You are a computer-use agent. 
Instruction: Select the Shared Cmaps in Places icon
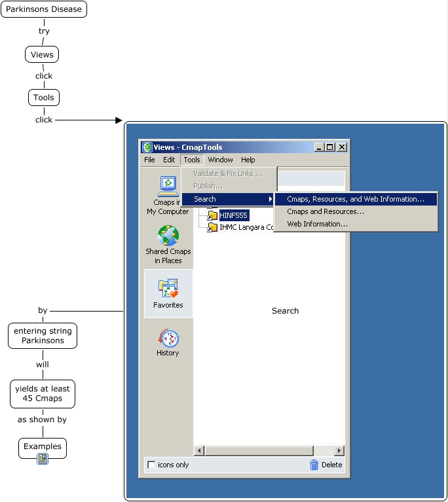(x=168, y=236)
